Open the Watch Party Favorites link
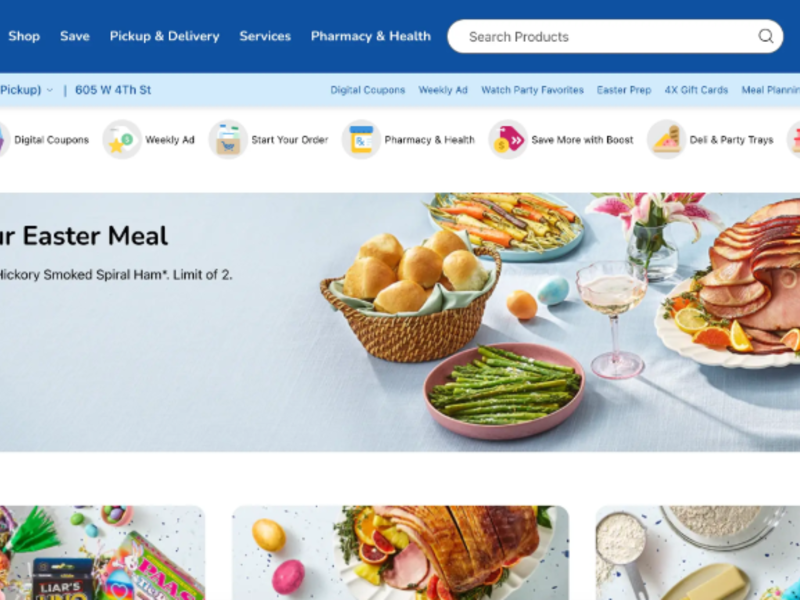Image resolution: width=800 pixels, height=600 pixels. pos(532,90)
